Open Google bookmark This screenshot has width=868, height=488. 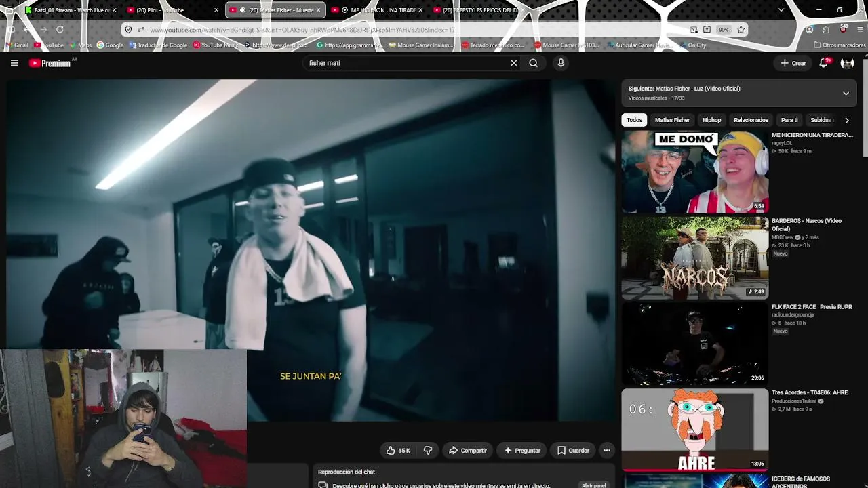pos(110,45)
